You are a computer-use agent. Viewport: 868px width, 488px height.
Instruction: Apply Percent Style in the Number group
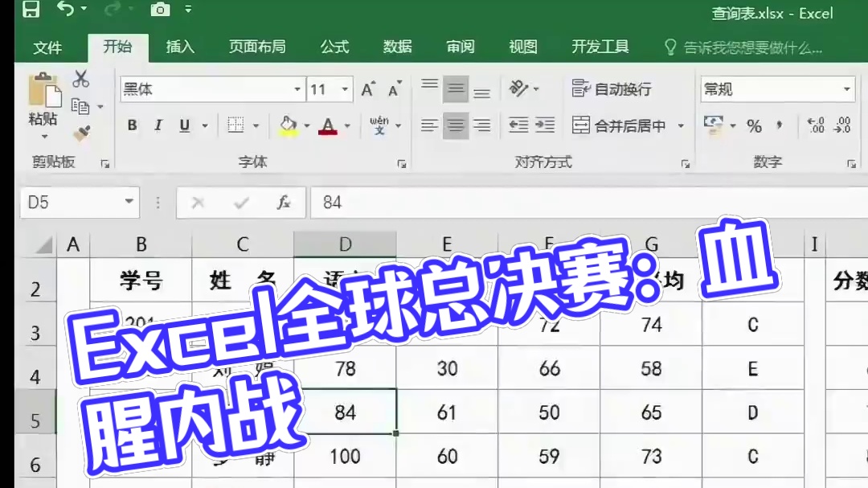[x=755, y=125]
